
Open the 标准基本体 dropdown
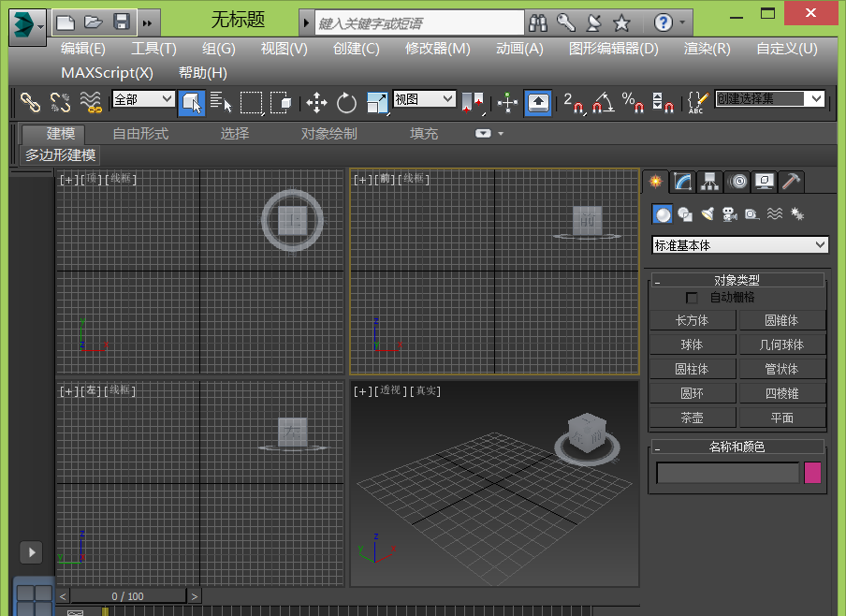tap(739, 245)
